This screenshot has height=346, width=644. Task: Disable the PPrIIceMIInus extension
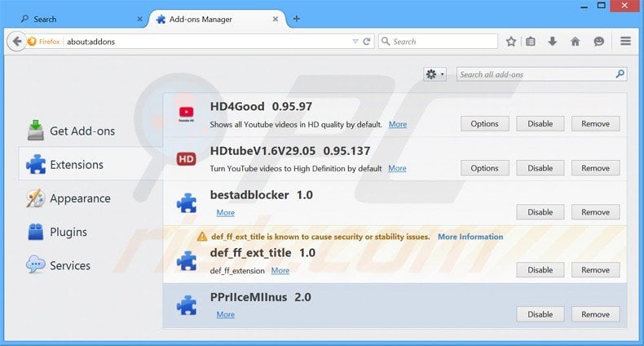pos(540,314)
